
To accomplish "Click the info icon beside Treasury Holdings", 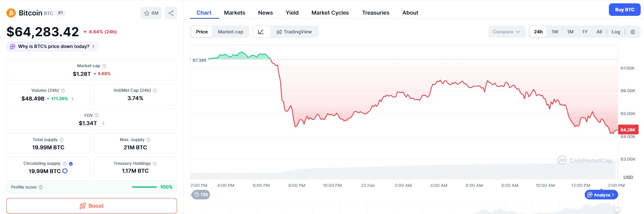I will (x=155, y=164).
